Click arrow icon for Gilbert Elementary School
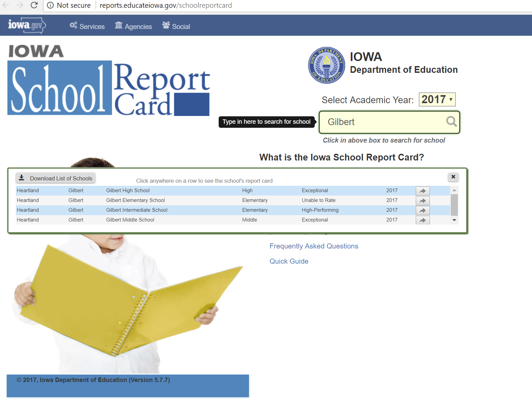Viewport: 532px width, 412px height. click(x=423, y=201)
